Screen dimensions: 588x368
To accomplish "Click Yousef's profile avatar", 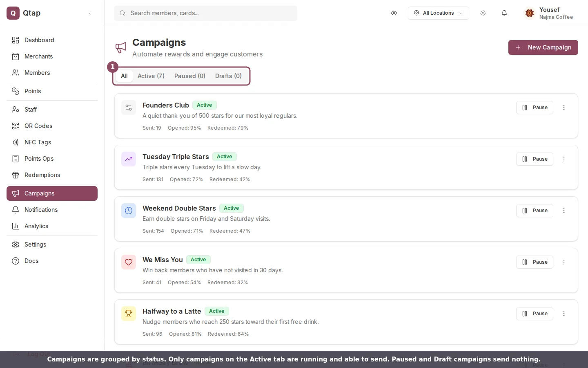I will click(530, 13).
